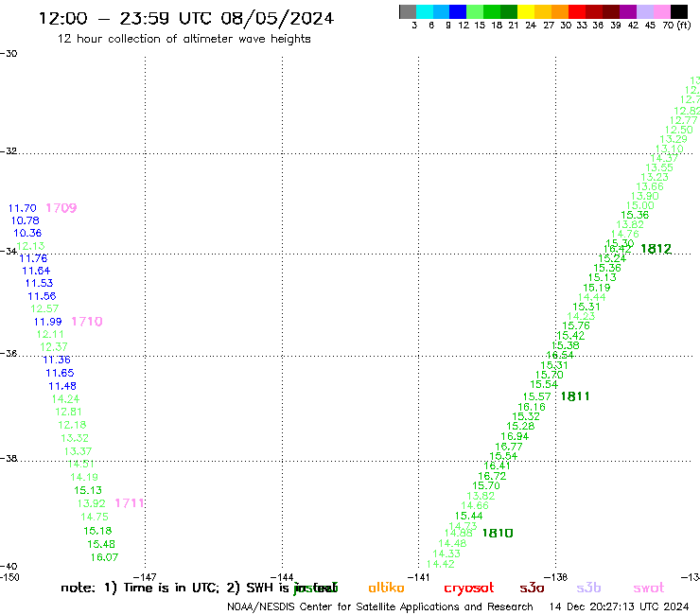Select the 11.99 reading beside 1710
The height and width of the screenshot is (615, 700).
[x=47, y=322]
